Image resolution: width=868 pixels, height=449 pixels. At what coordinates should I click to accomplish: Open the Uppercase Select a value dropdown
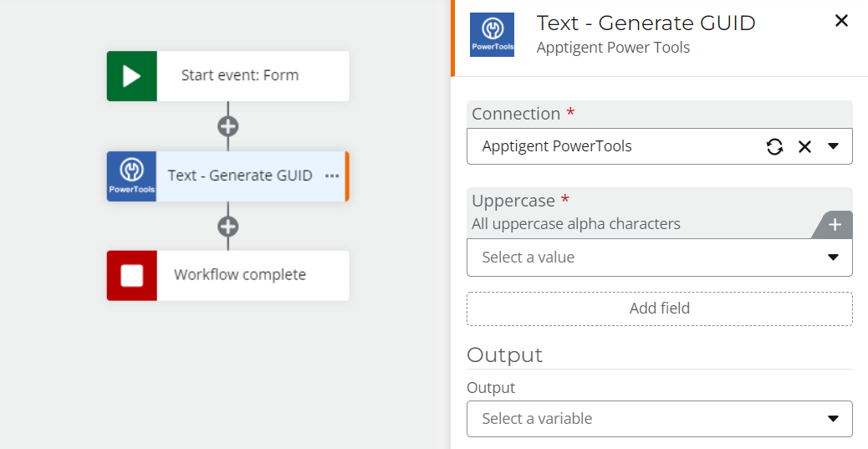coord(659,258)
